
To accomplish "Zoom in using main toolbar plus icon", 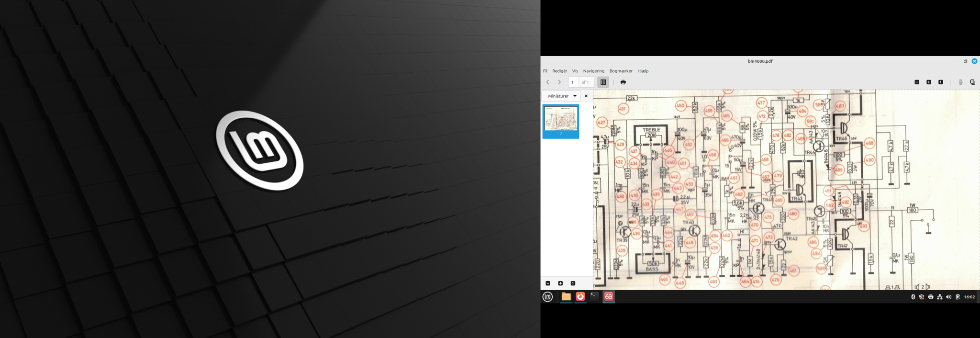I will click(x=929, y=82).
